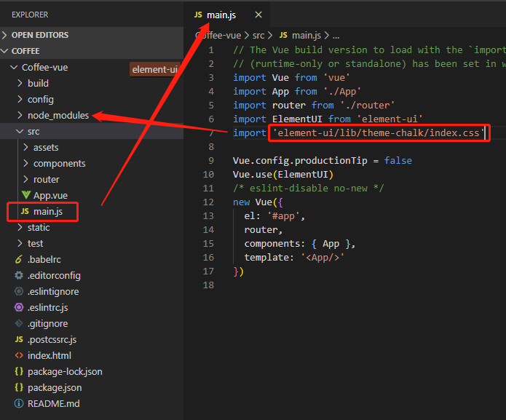This screenshot has height=420, width=506.
Task: Open the .postcssrc.js file
Action: [x=52, y=340]
